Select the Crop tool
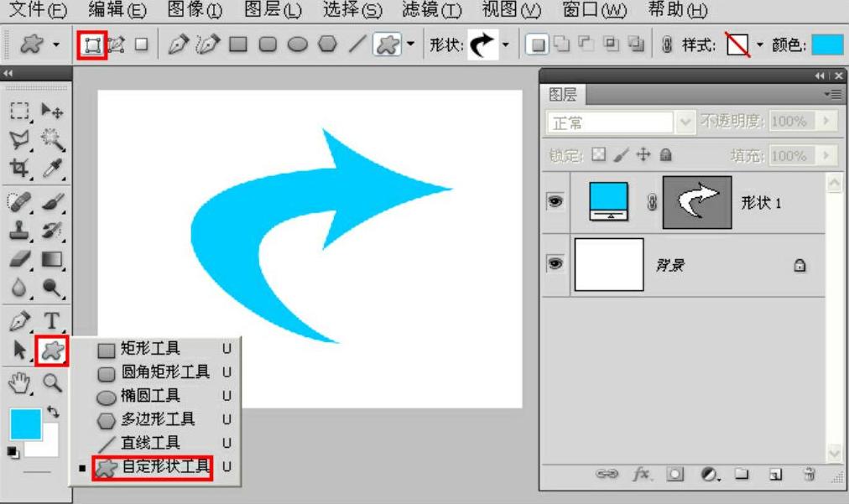This screenshot has height=504, width=849. click(x=19, y=169)
